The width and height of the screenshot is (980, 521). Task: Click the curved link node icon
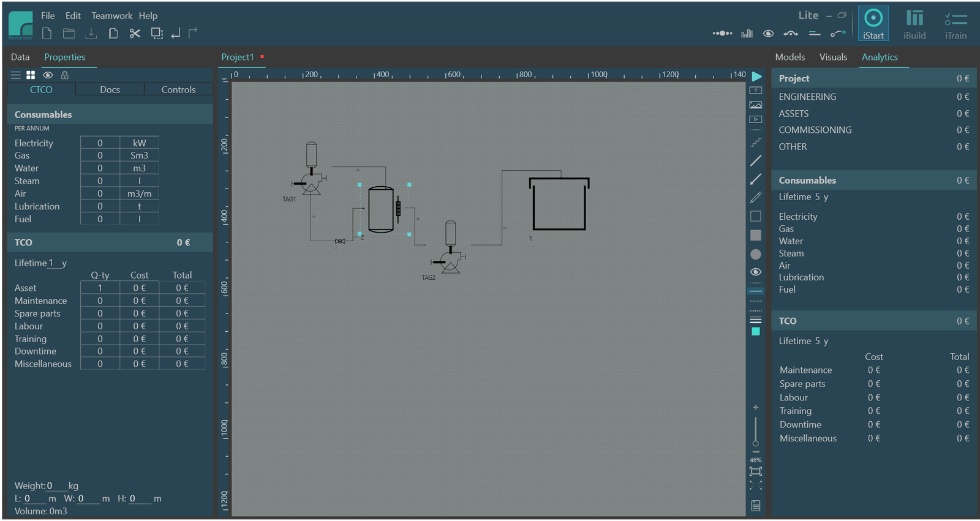(x=838, y=34)
